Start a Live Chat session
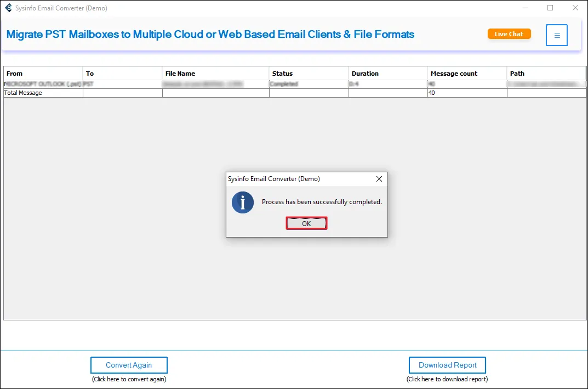Viewport: 588px width, 389px height. pyautogui.click(x=509, y=34)
